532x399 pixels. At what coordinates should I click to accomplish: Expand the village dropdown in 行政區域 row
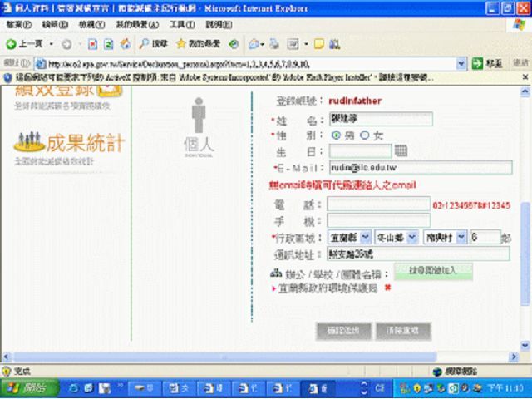click(x=441, y=237)
